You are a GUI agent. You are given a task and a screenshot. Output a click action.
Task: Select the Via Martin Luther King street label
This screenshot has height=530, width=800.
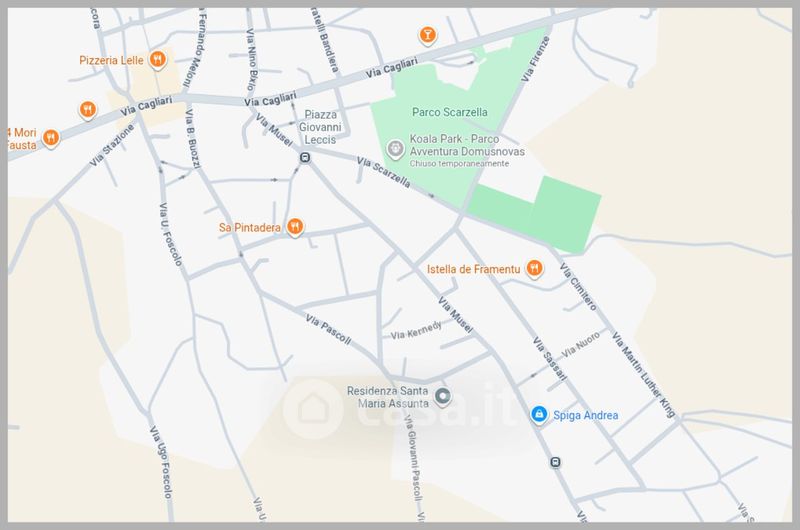pos(644,375)
